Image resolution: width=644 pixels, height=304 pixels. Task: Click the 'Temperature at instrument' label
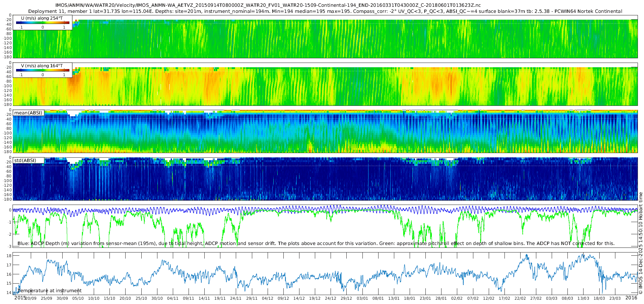pyautogui.click(x=50, y=291)
